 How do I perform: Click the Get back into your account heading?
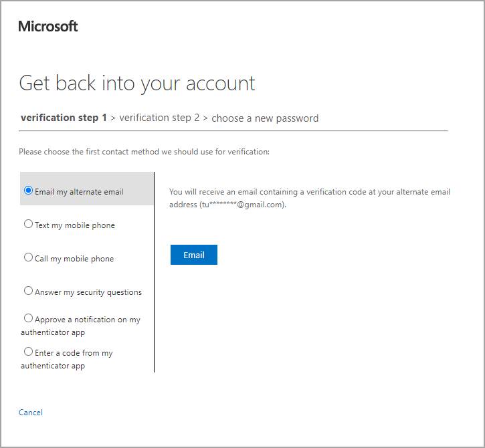click(137, 84)
